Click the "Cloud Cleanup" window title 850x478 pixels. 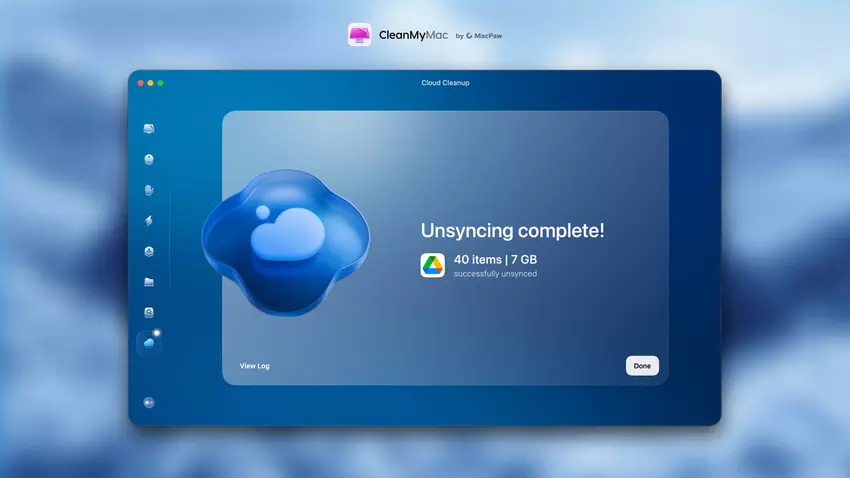pyautogui.click(x=446, y=83)
